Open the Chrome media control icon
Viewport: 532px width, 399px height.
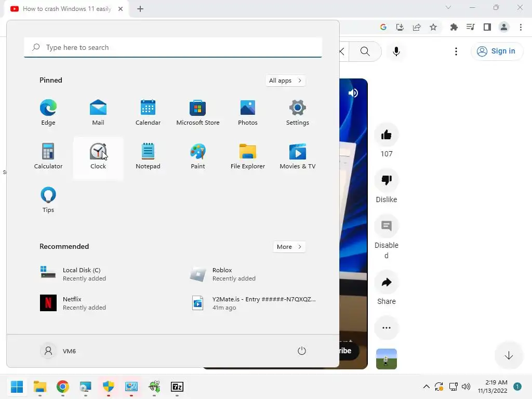click(471, 27)
